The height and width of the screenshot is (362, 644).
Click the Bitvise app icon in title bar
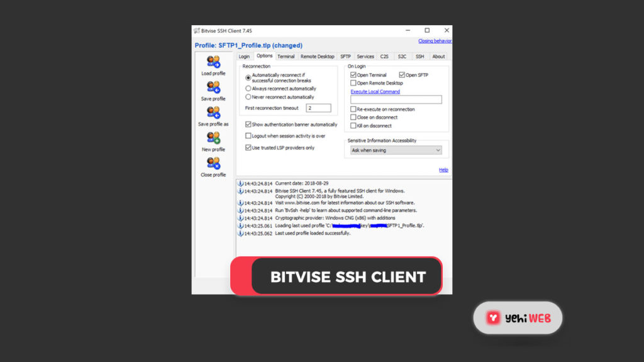click(x=197, y=30)
